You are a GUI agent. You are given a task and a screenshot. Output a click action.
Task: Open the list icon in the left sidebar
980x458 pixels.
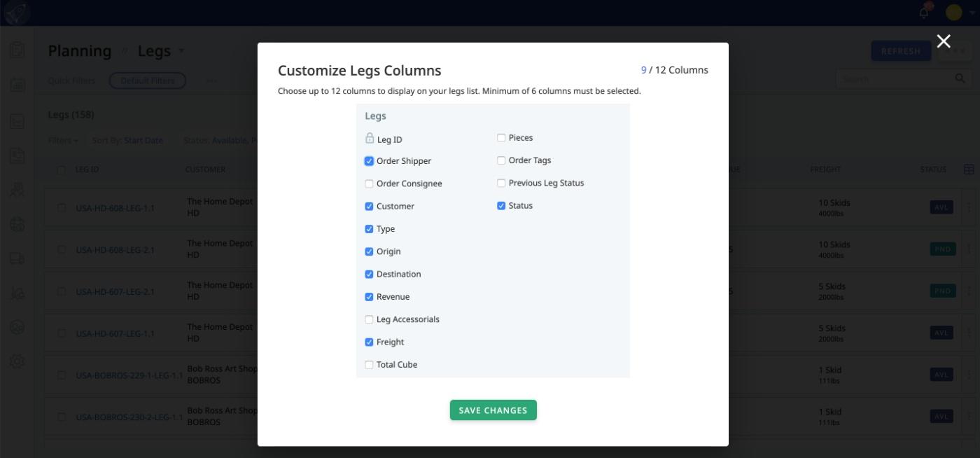pyautogui.click(x=17, y=120)
